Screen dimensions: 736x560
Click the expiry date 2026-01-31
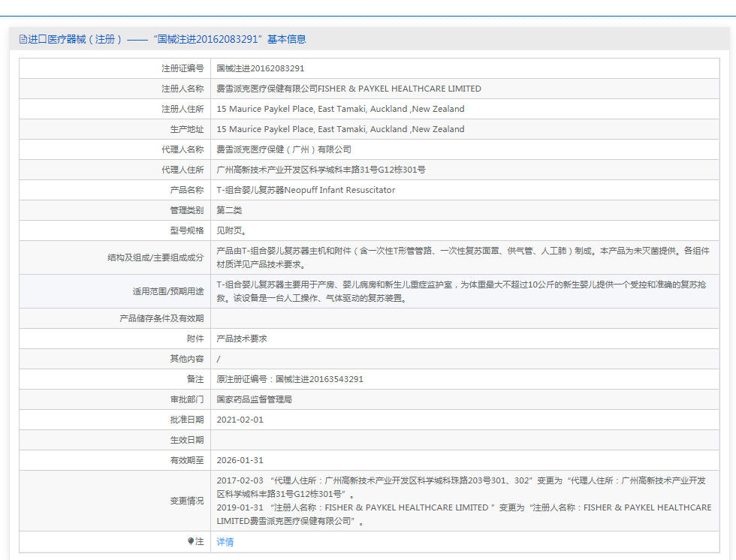[240, 460]
